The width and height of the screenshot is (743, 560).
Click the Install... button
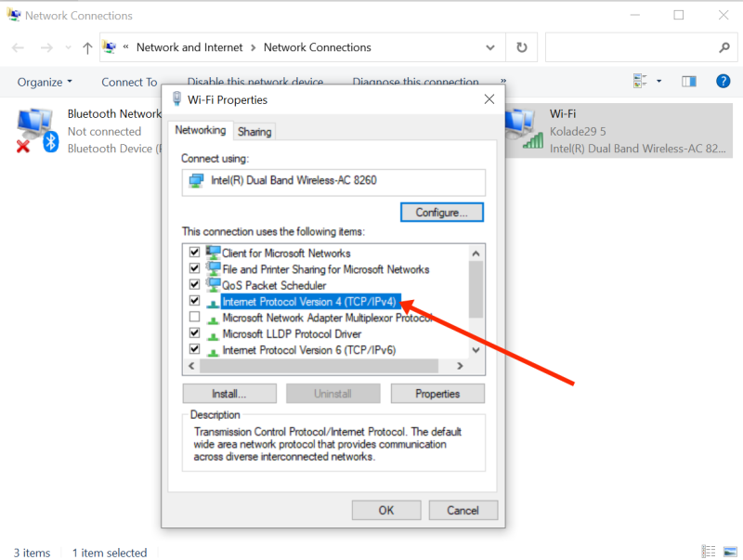coord(229,394)
